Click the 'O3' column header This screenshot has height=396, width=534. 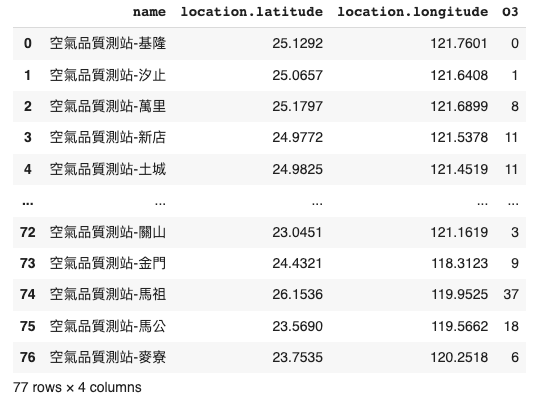[x=510, y=12]
